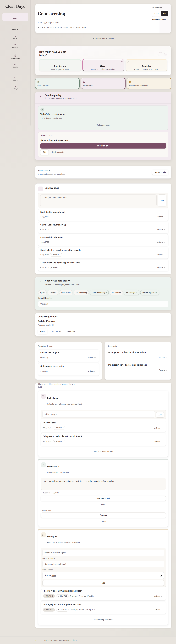Expand Actions for Order repeat prescription
Viewport: 176px width, 644px height.
92,371
